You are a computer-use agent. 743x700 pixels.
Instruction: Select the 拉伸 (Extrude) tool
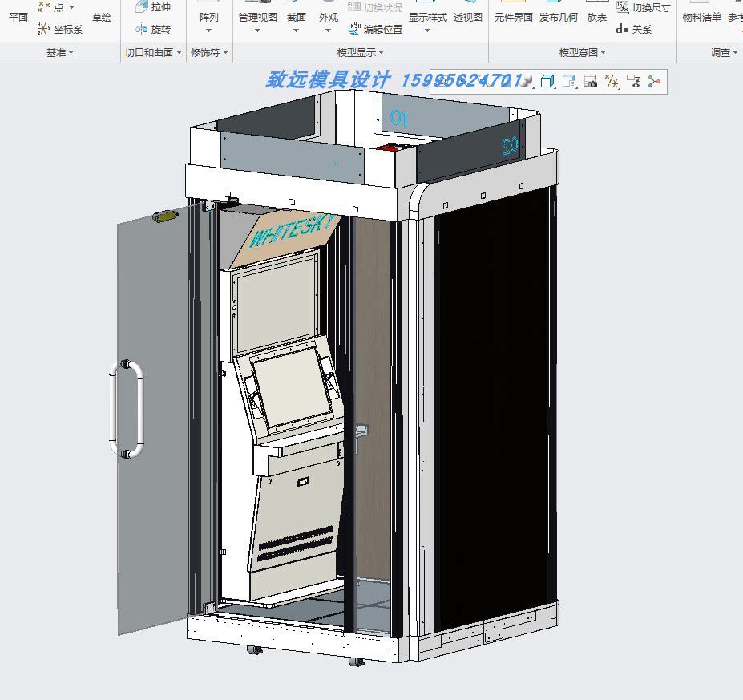[x=153, y=7]
